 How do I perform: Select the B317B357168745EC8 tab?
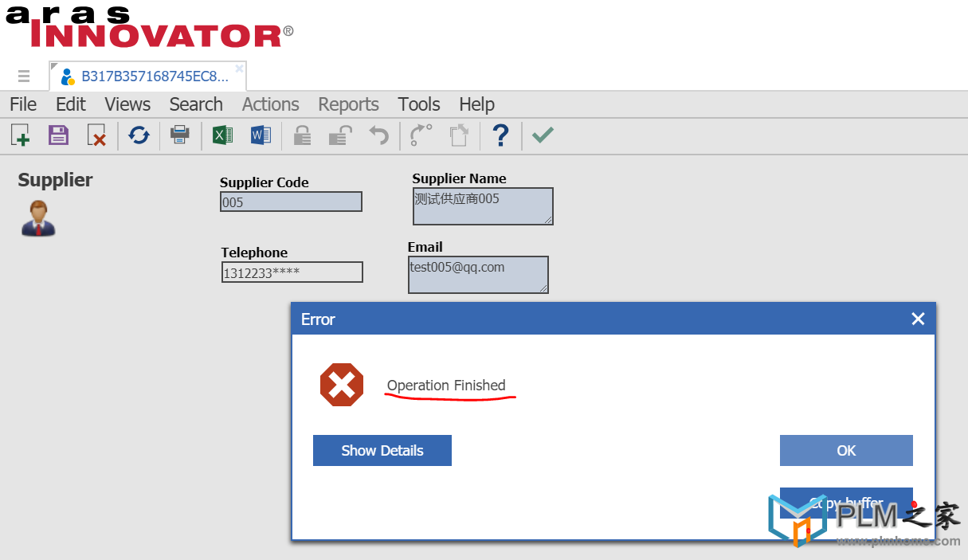147,76
